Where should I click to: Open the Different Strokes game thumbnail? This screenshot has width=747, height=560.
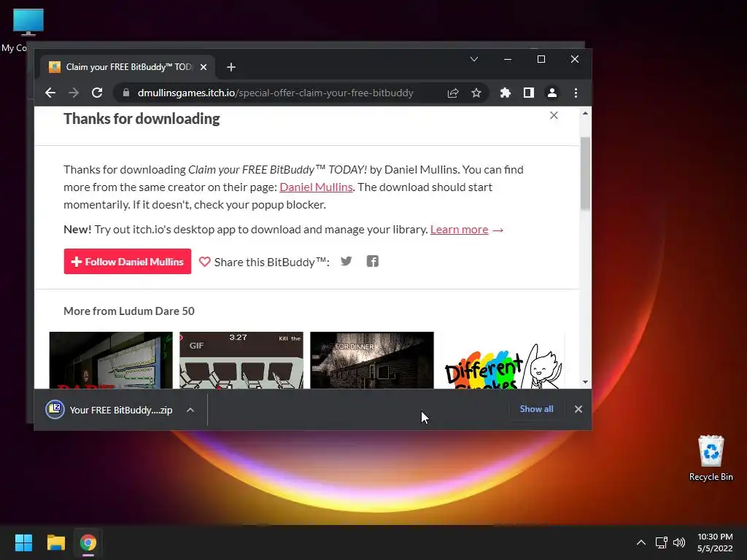pos(503,360)
